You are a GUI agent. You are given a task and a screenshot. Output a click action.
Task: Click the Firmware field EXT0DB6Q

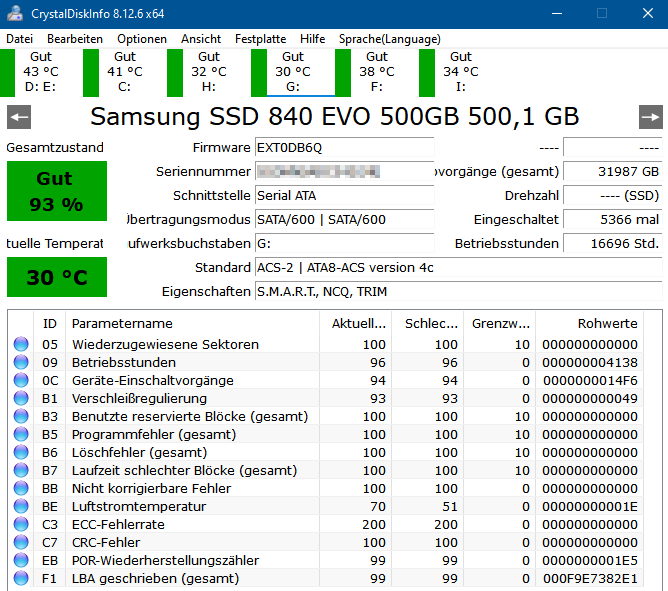(345, 147)
